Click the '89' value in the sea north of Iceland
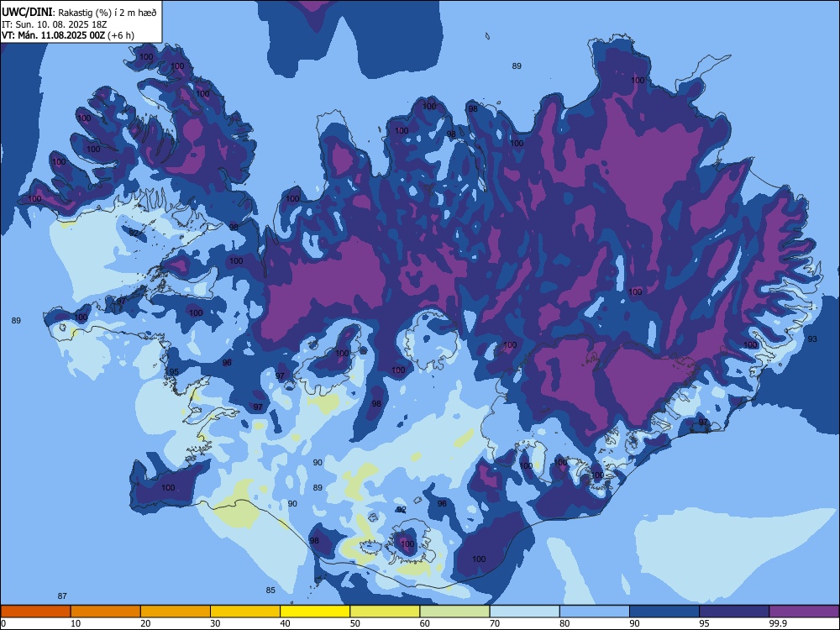 [517, 66]
